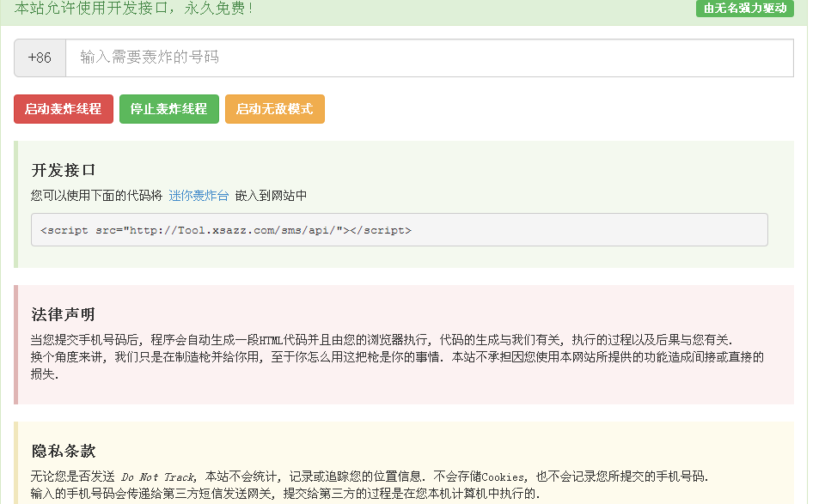Click the text 您可以使用下面的代码将

tap(96, 196)
